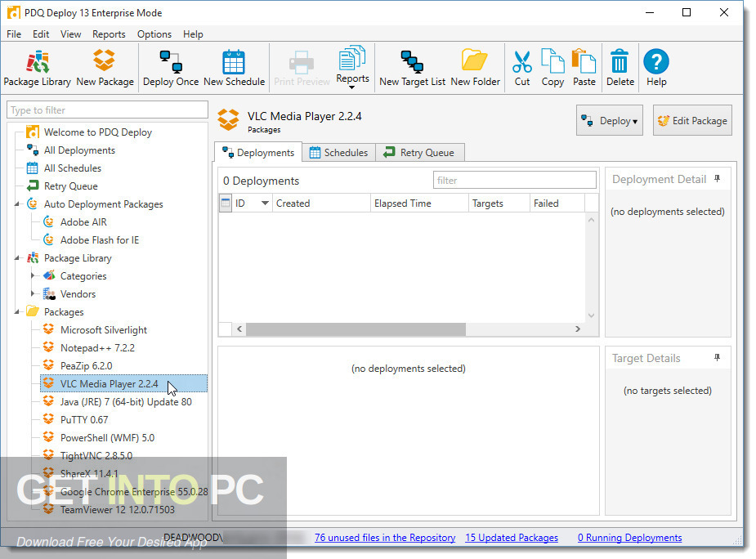
Task: Click horizontal scrollbar right arrow
Action: click(578, 329)
